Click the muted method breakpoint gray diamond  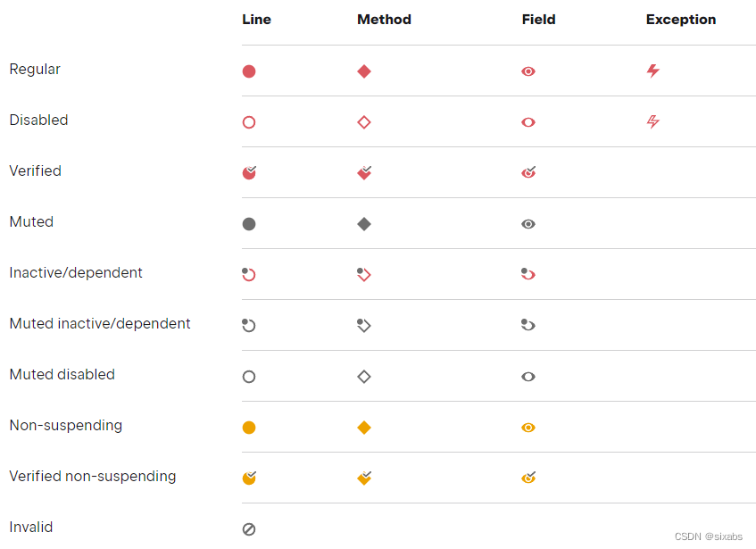pos(364,224)
